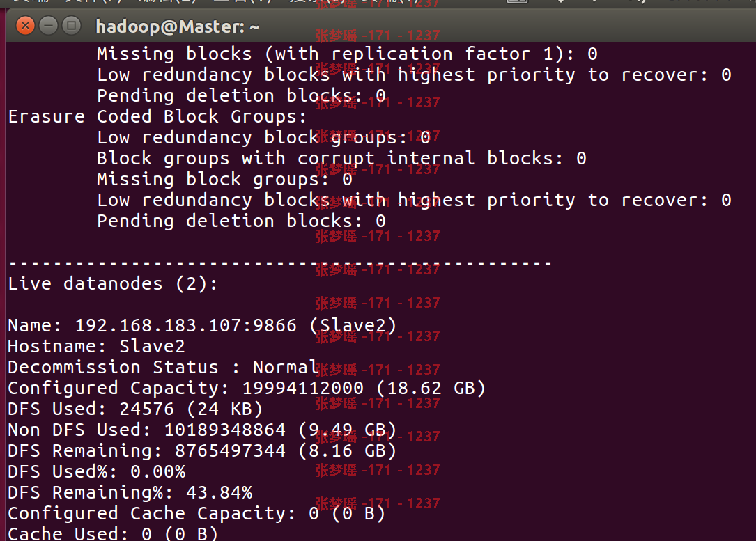Click the Live datanodes (2) line

pos(113,284)
